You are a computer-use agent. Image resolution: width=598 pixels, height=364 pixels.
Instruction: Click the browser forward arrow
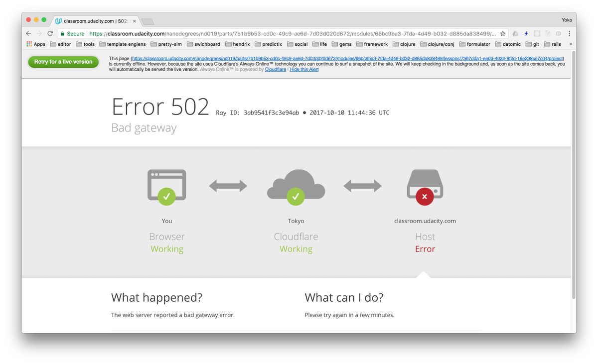click(39, 33)
